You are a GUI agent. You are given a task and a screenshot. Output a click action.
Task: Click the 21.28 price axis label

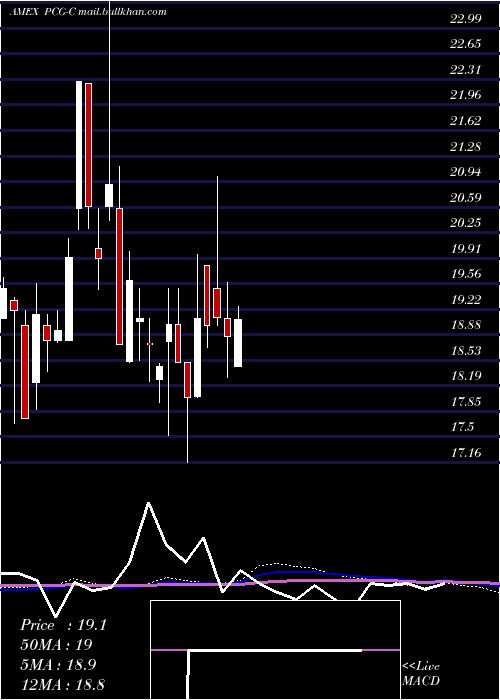point(466,146)
